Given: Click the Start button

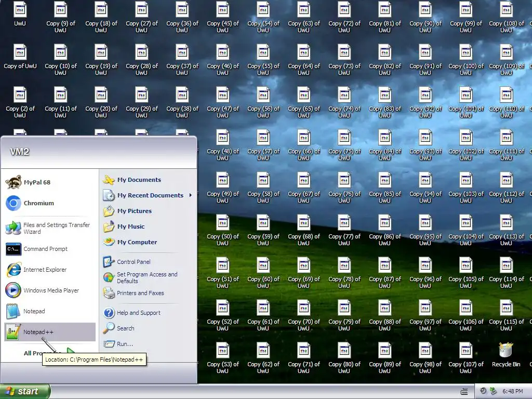Looking at the screenshot, I should click(x=25, y=391).
